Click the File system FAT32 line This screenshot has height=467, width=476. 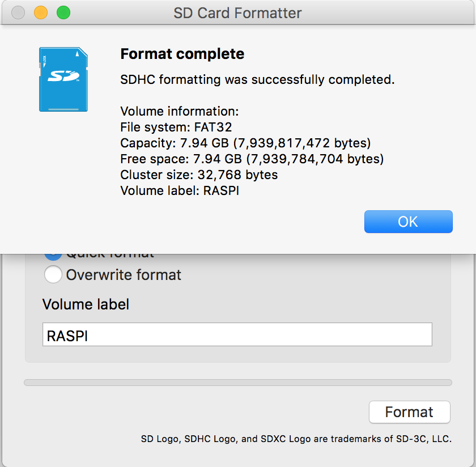176,127
